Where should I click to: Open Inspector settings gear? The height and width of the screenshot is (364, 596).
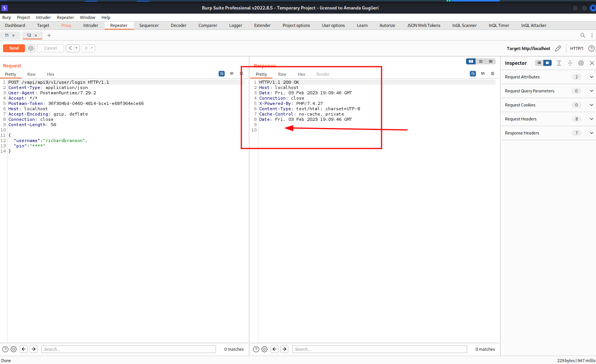click(x=581, y=63)
